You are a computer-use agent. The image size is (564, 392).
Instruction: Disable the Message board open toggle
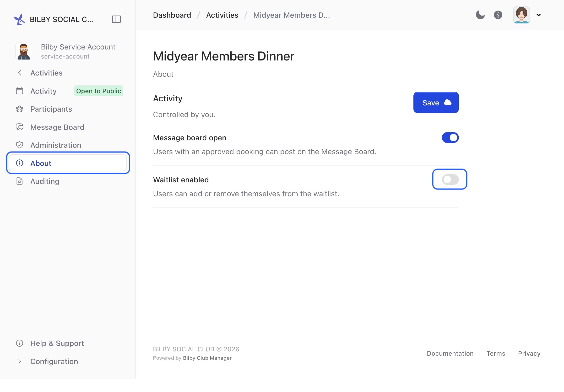(450, 137)
